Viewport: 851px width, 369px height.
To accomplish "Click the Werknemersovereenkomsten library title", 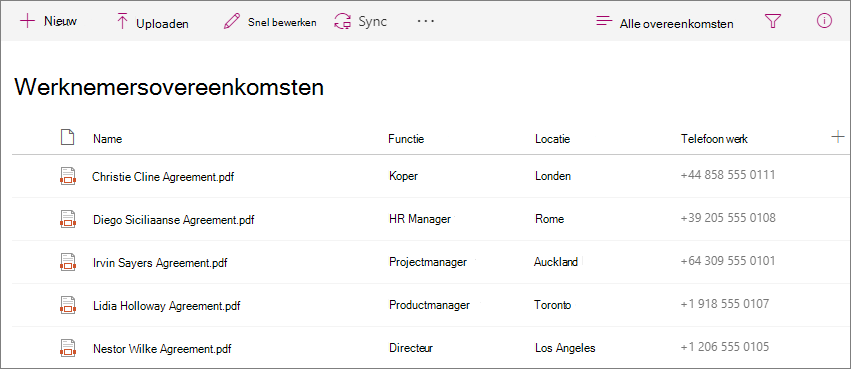I will [169, 87].
